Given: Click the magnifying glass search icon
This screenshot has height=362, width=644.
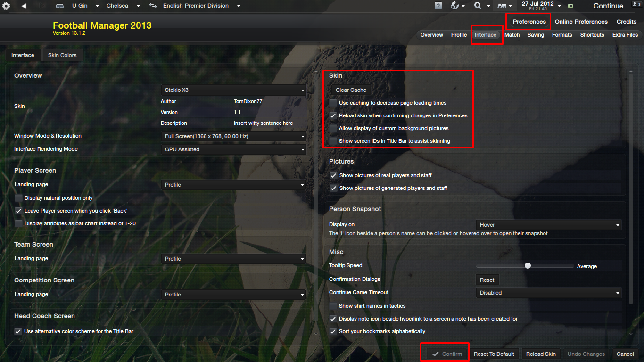Looking at the screenshot, I should pos(478,6).
